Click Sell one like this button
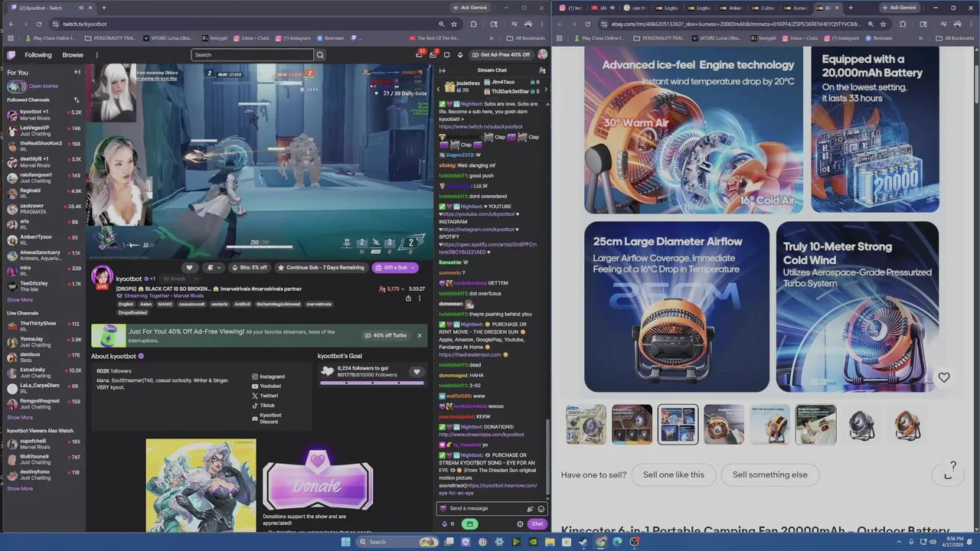Image resolution: width=980 pixels, height=551 pixels. 674,474
